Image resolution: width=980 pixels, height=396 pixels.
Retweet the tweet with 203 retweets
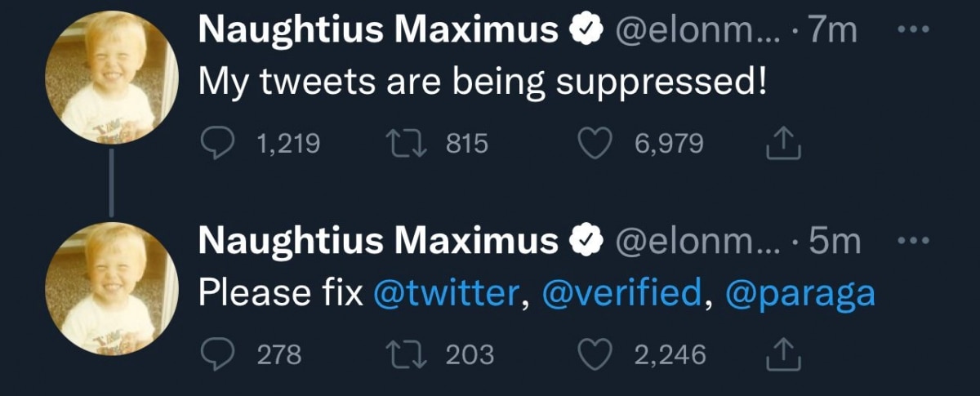pyautogui.click(x=406, y=354)
